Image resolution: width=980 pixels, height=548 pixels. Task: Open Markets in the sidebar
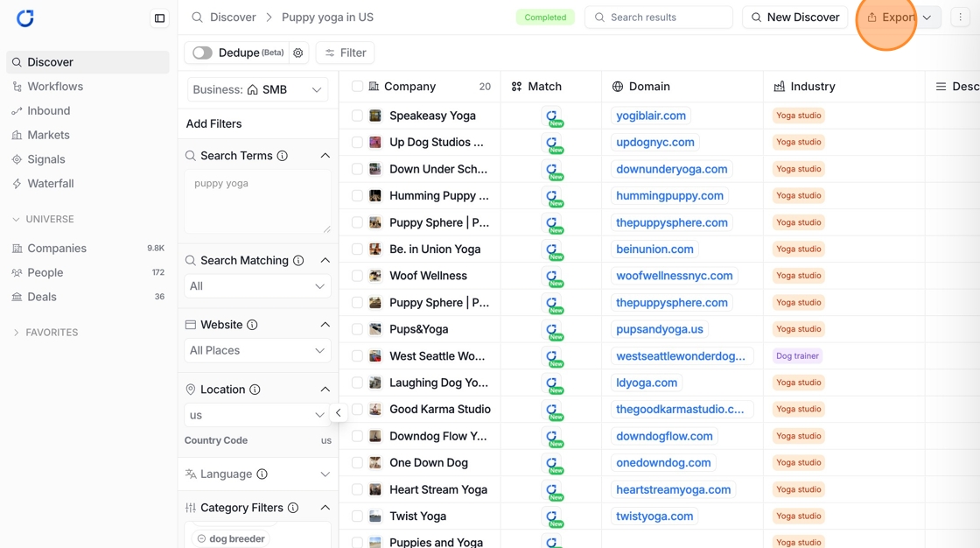(87, 136)
